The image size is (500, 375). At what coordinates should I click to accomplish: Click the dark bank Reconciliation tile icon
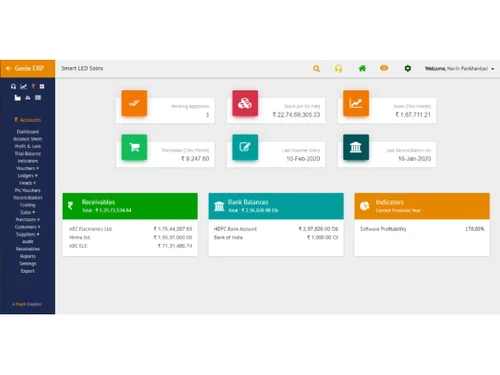[x=356, y=147]
